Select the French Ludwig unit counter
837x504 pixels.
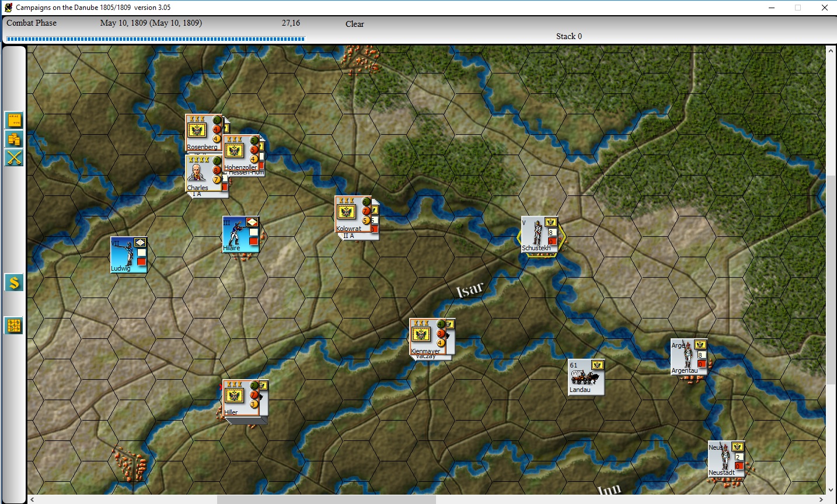point(129,255)
